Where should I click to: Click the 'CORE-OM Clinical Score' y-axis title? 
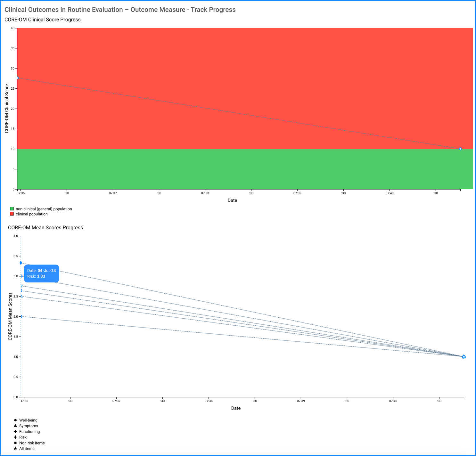pyautogui.click(x=7, y=109)
